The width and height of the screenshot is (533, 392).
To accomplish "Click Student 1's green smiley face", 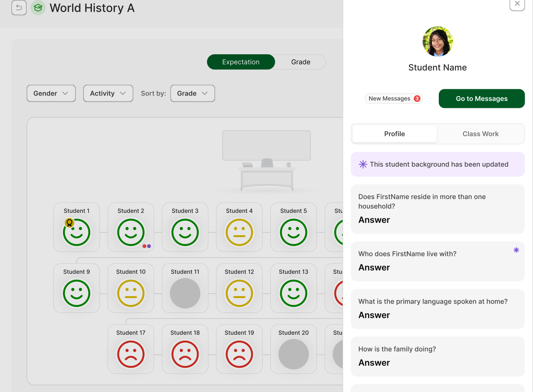I will (x=77, y=232).
